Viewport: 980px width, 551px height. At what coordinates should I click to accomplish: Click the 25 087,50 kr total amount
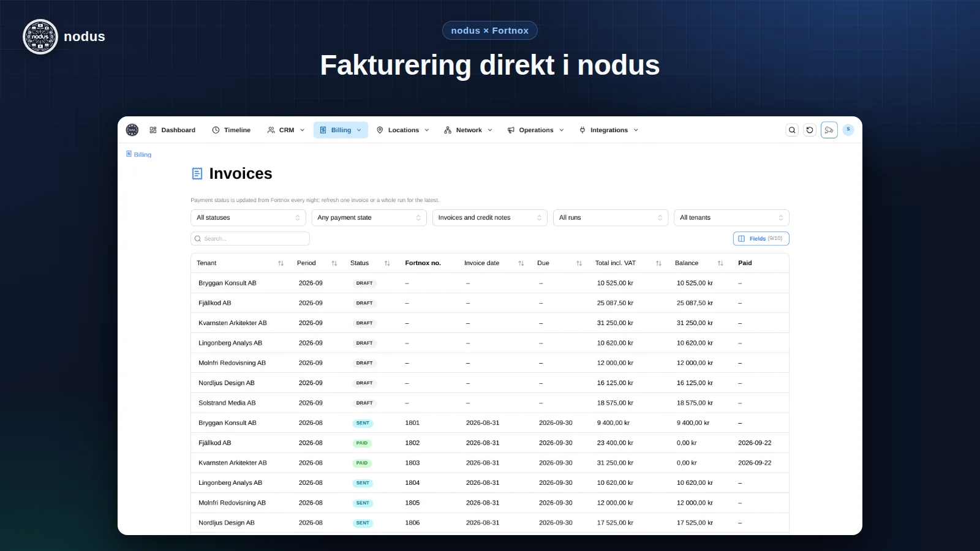pyautogui.click(x=615, y=303)
